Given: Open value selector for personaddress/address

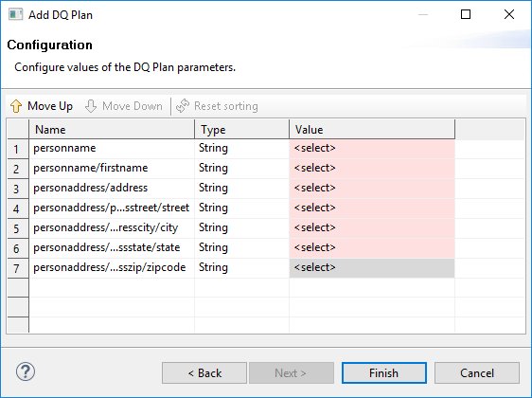Looking at the screenshot, I should pos(372,189).
